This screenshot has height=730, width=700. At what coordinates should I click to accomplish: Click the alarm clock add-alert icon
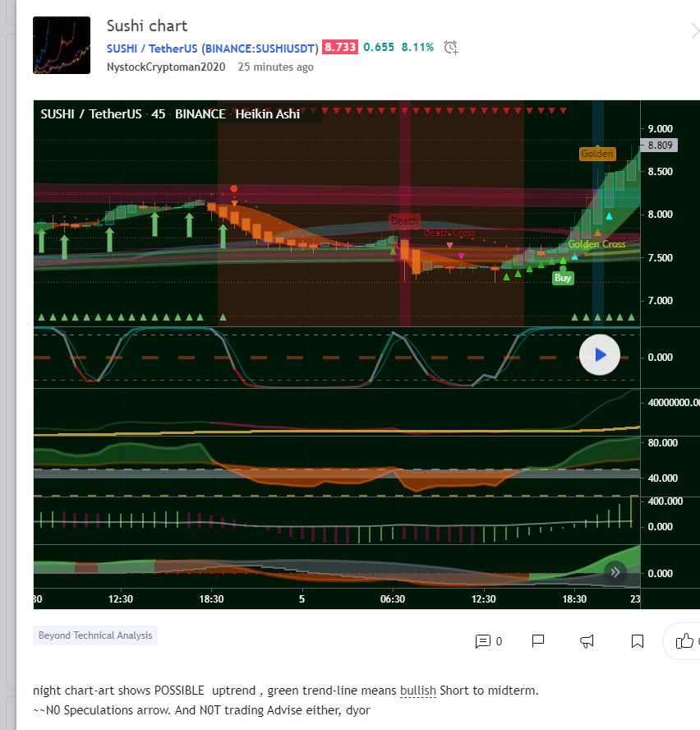click(451, 47)
